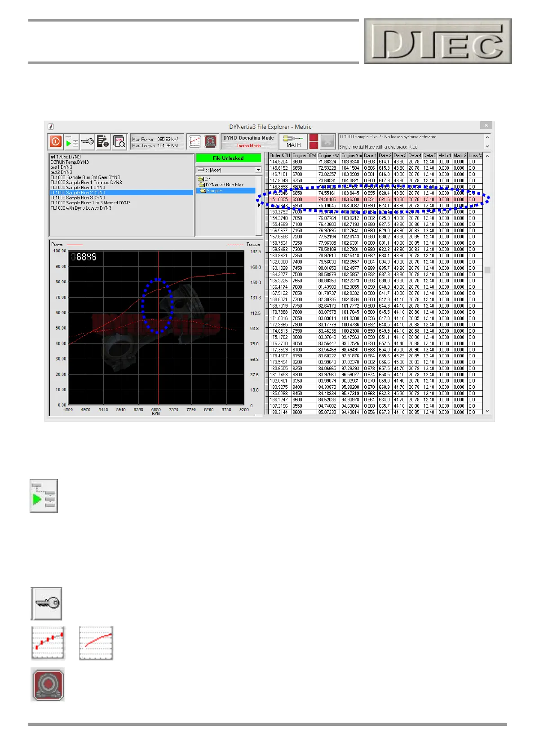
Task: Click the key unlock icon in toolbar
Action: click(x=87, y=141)
